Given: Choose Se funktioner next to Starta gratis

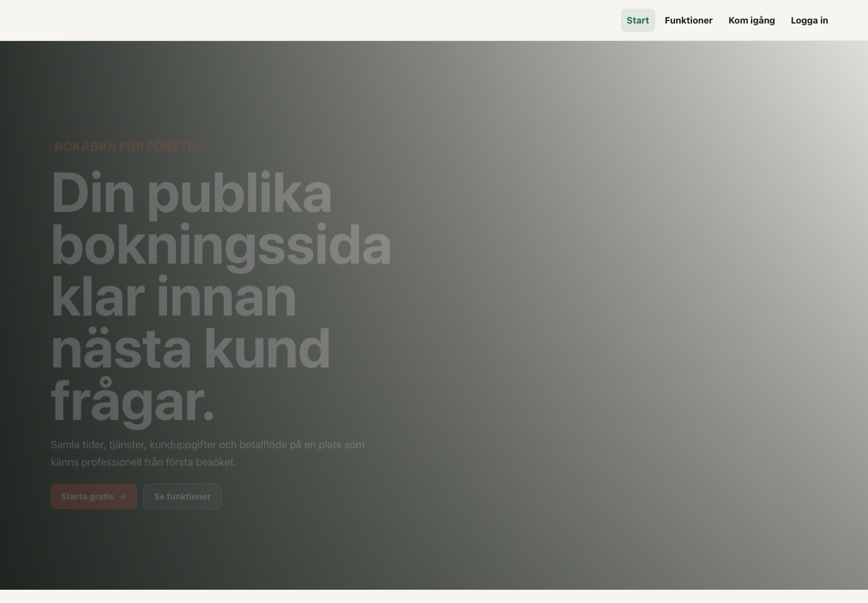Looking at the screenshot, I should click(182, 496).
